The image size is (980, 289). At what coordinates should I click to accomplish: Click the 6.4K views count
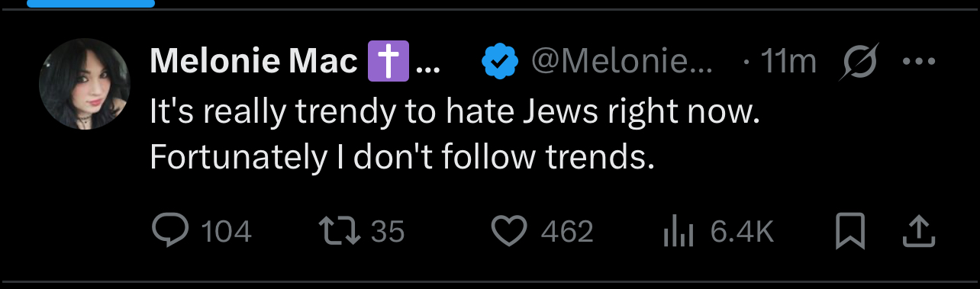pos(742,232)
